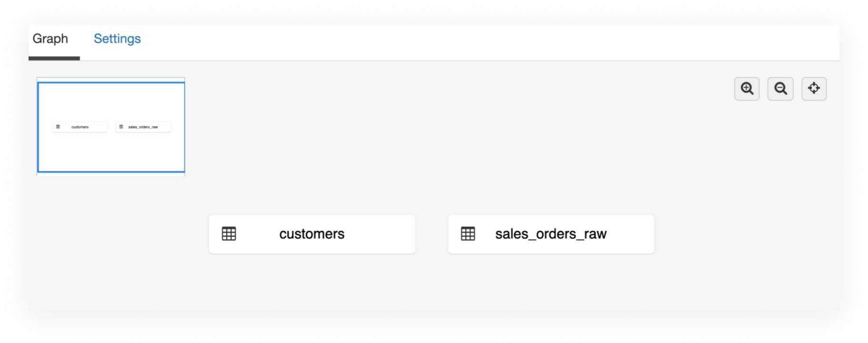Zoom out of the graph
This screenshot has width=868, height=343.
click(780, 89)
